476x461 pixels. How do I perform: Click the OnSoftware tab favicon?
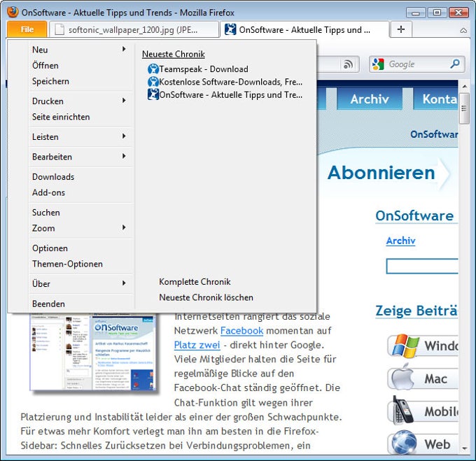(230, 29)
